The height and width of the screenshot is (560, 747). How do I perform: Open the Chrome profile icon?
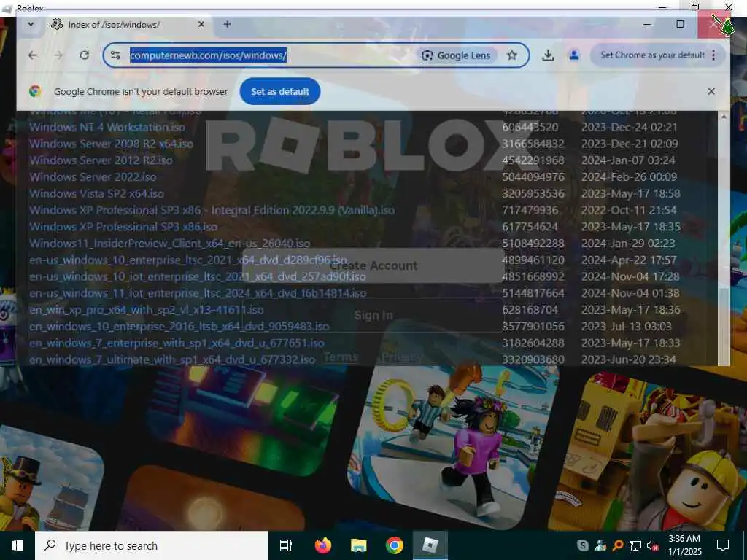pos(574,55)
